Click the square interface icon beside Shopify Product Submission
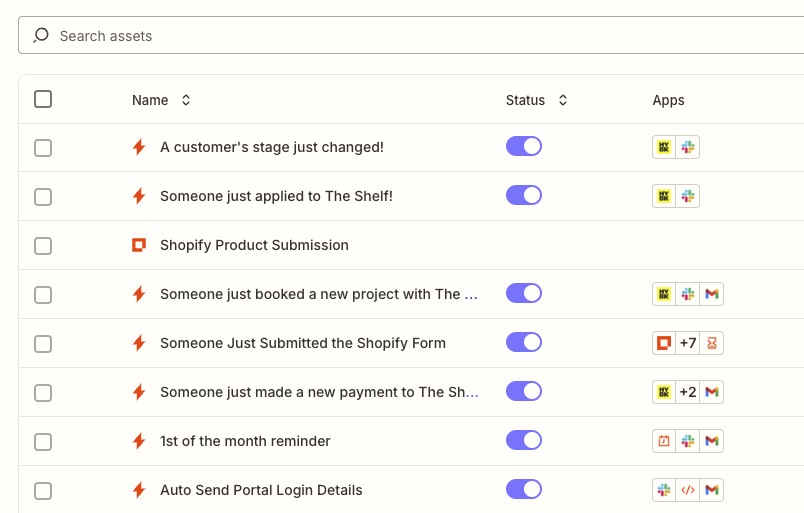 pos(139,245)
